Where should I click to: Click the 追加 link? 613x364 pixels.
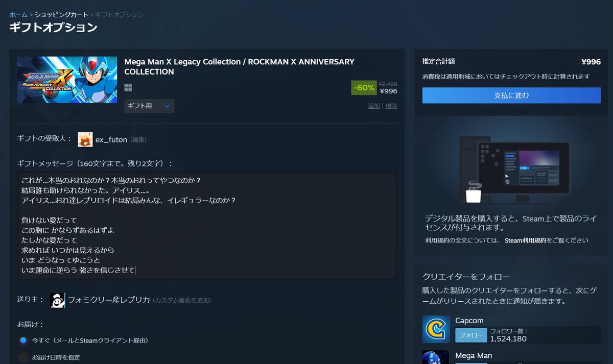[373, 106]
